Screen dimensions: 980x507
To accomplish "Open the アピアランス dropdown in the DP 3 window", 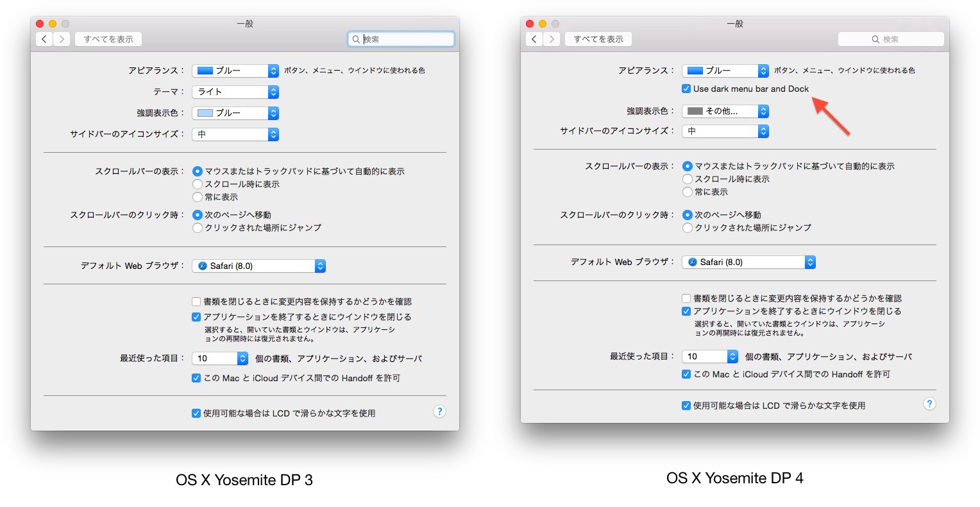I will [235, 71].
